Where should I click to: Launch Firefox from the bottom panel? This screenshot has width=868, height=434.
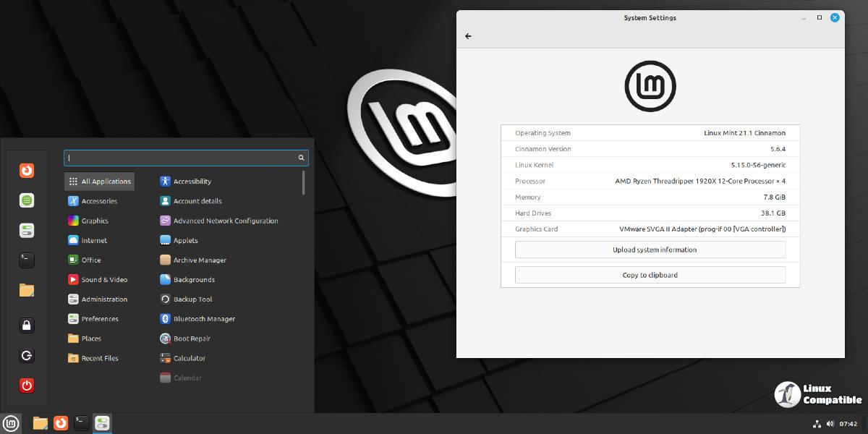[61, 423]
